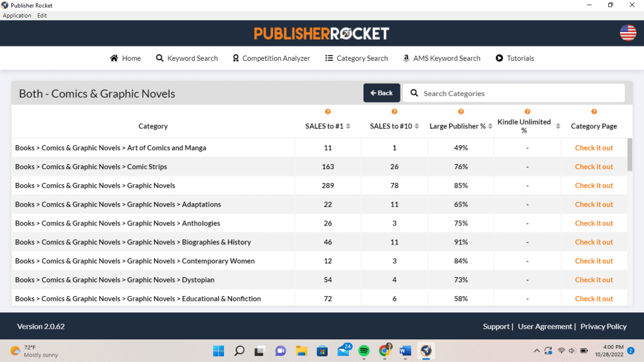Open Keyword Search tab
Image resolution: width=644 pixels, height=362 pixels.
pos(187,58)
